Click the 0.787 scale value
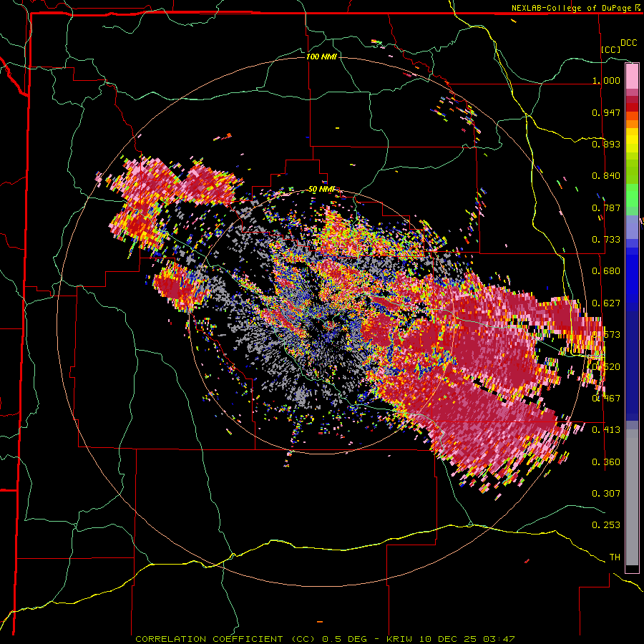 click(x=606, y=208)
